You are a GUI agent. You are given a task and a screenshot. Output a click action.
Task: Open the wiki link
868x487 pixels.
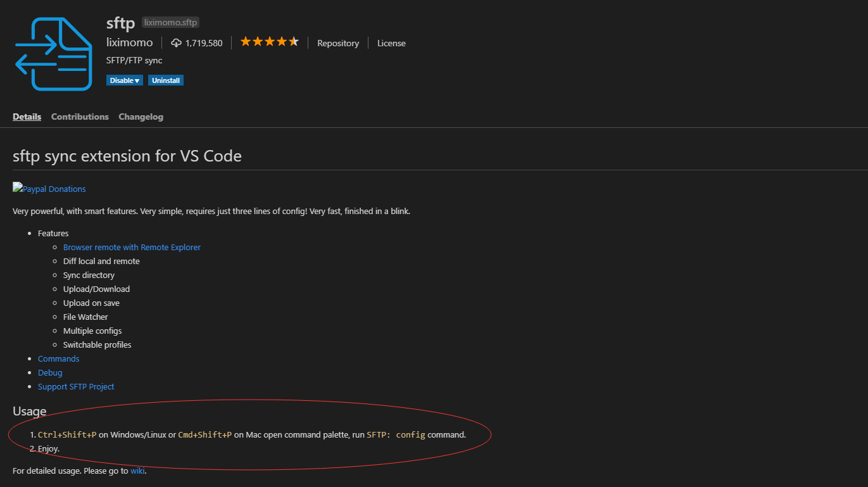coord(137,471)
